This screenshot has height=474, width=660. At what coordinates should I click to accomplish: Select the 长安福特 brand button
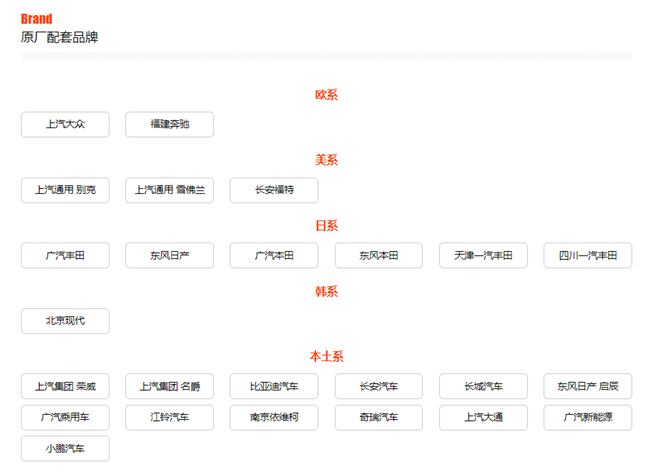point(274,190)
